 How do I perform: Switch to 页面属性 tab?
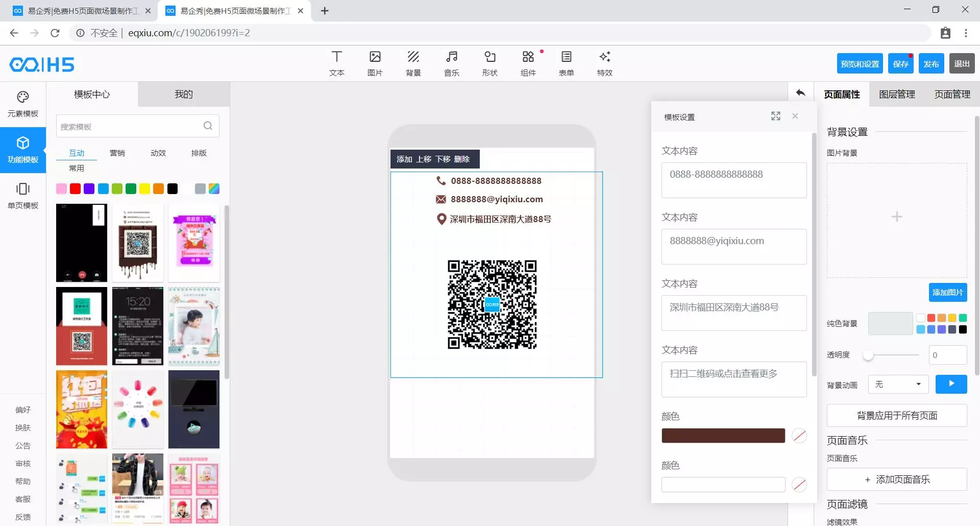[x=842, y=94]
